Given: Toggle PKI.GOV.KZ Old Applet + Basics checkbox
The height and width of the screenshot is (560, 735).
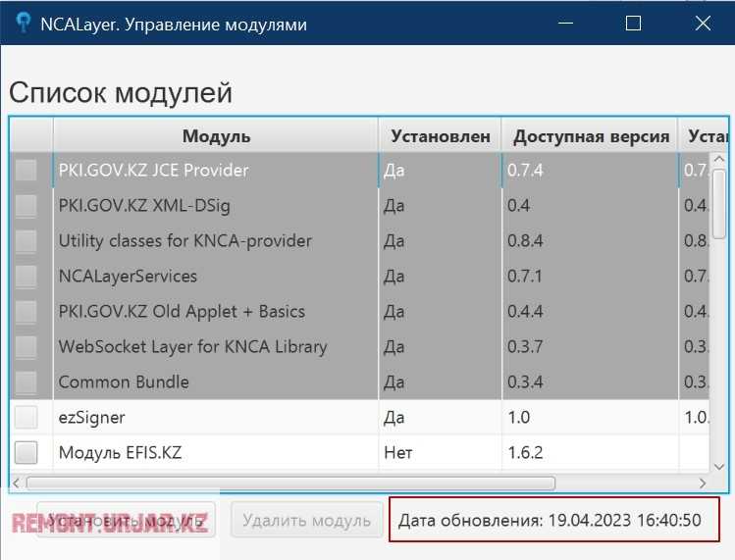Looking at the screenshot, I should [x=26, y=312].
